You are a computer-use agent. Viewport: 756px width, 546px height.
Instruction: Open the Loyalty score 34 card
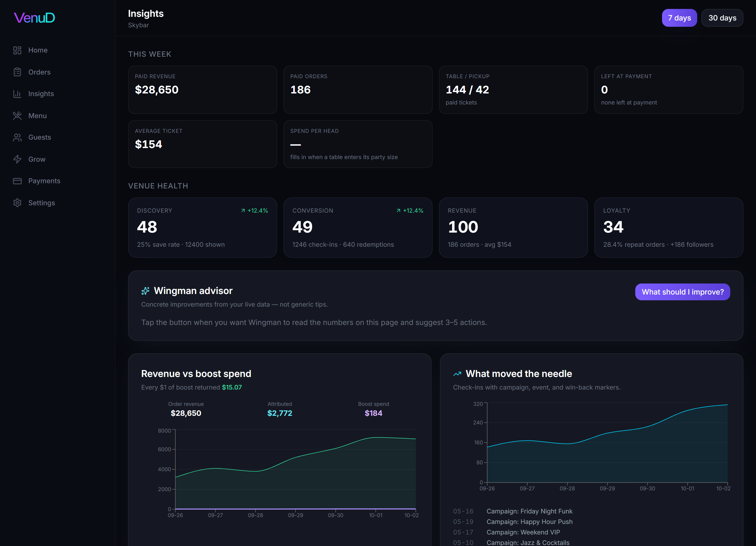point(669,228)
